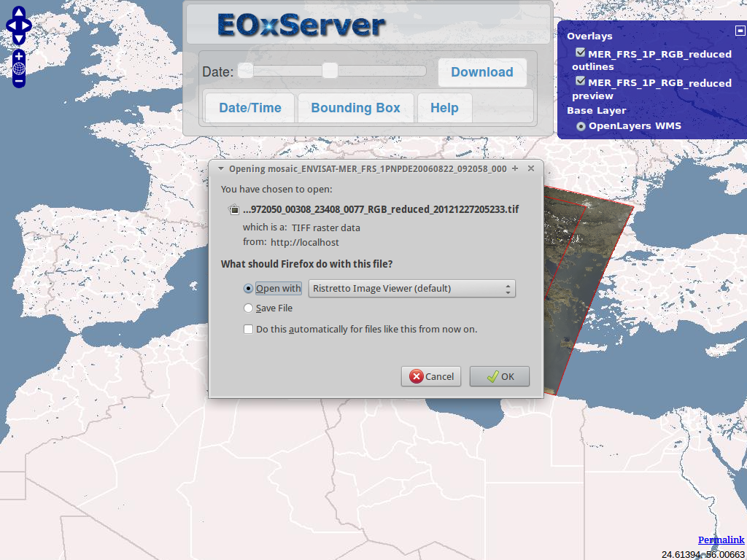747x560 pixels.
Task: Click the Download button
Action: coord(482,72)
